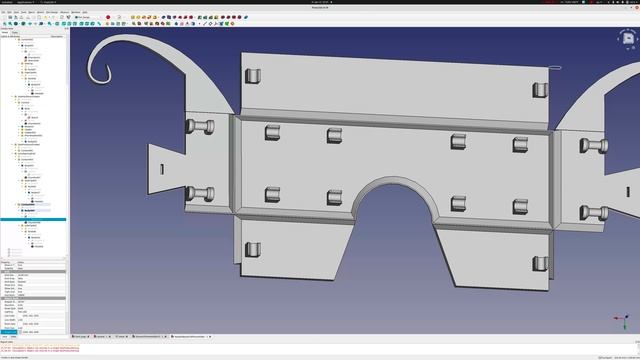Click the Refresh recompute toolbar icon
640x360 pixels.
coord(62,17)
